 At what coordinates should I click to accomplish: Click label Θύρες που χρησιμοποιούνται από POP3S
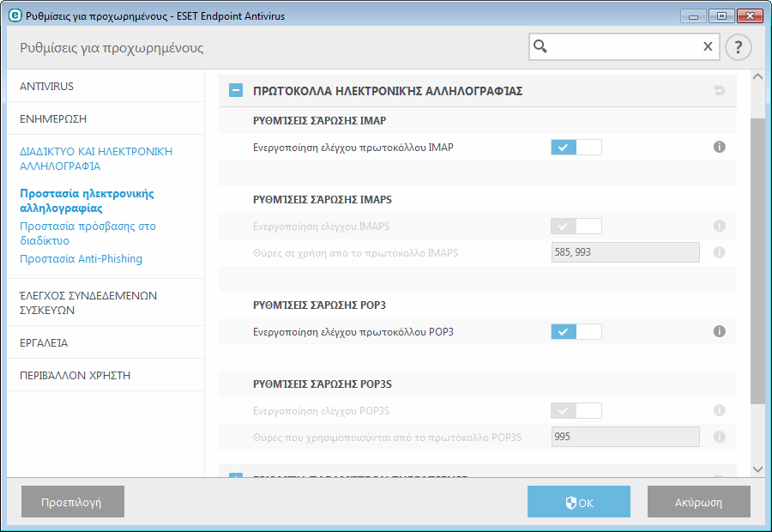(388, 437)
